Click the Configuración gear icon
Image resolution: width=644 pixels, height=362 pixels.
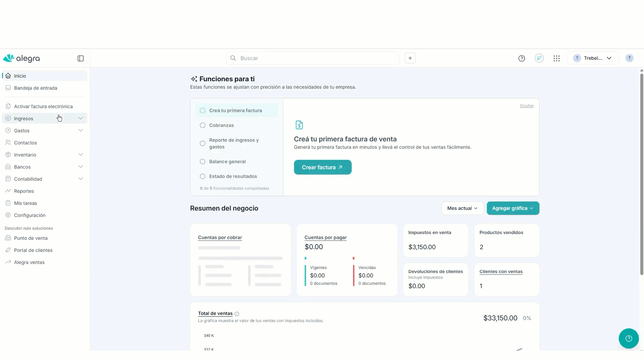(8, 215)
